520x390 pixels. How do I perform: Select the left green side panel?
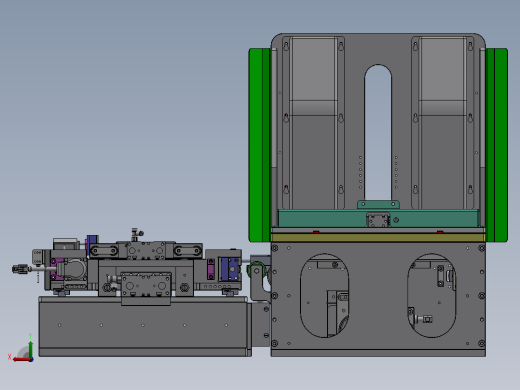tap(260, 145)
